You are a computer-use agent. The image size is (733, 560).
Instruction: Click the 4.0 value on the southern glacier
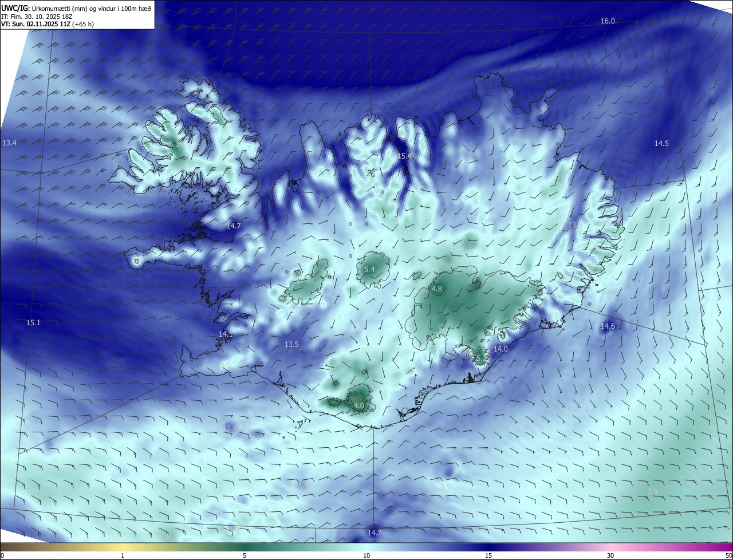tap(359, 406)
